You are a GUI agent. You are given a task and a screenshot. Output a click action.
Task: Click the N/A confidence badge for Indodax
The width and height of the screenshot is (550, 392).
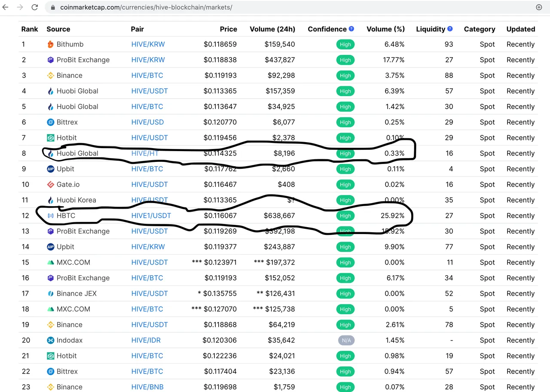[346, 340]
